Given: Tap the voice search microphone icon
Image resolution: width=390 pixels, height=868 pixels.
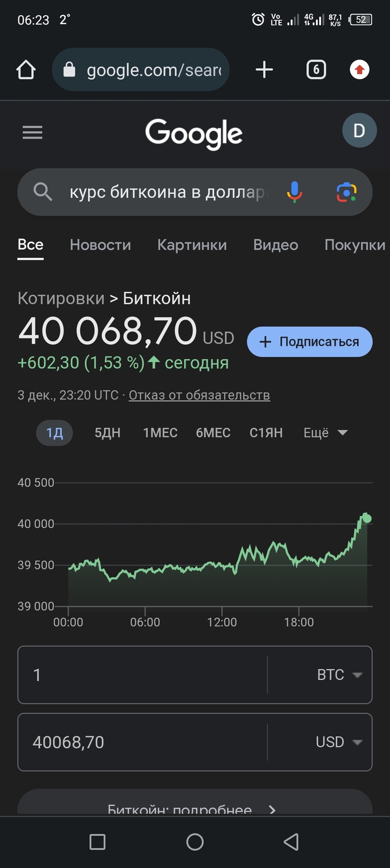Looking at the screenshot, I should [x=294, y=191].
